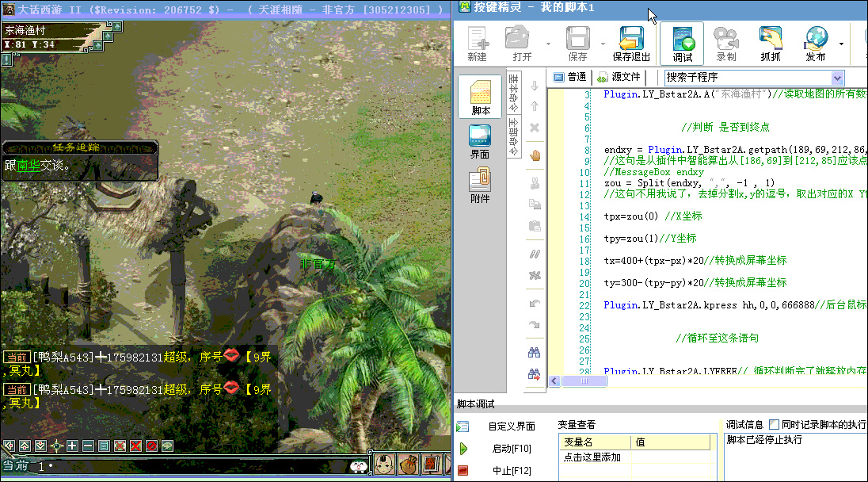The height and width of the screenshot is (482, 868).
Task: Click the 发布 (Publish) globe icon
Action: point(816,44)
